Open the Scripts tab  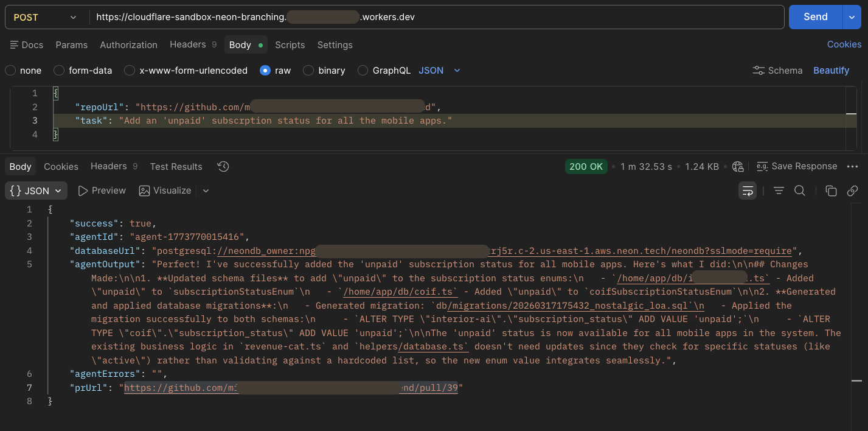pyautogui.click(x=290, y=44)
